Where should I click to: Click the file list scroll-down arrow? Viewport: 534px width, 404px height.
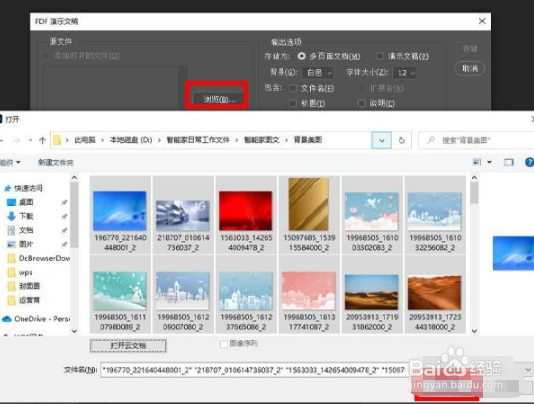pyautogui.click(x=474, y=331)
